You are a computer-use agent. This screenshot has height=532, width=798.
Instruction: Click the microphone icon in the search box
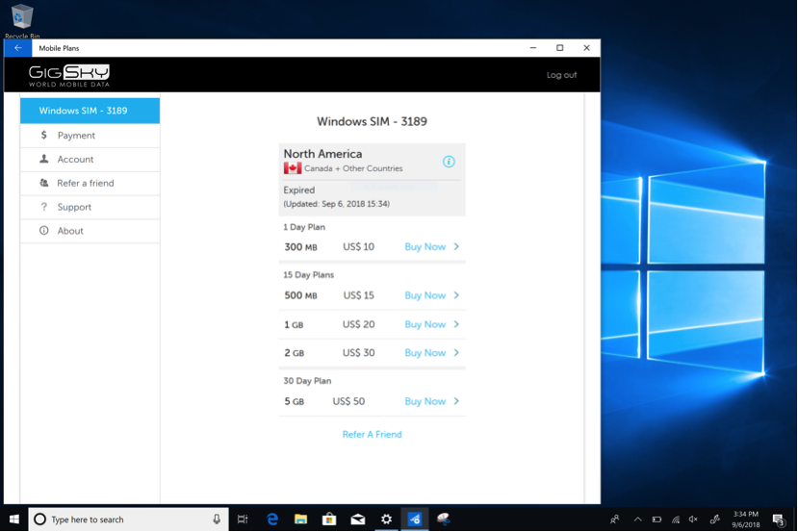(217, 519)
